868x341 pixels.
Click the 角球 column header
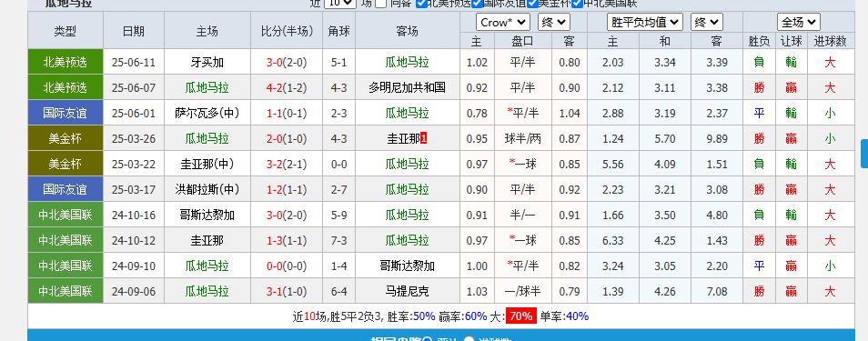point(338,31)
